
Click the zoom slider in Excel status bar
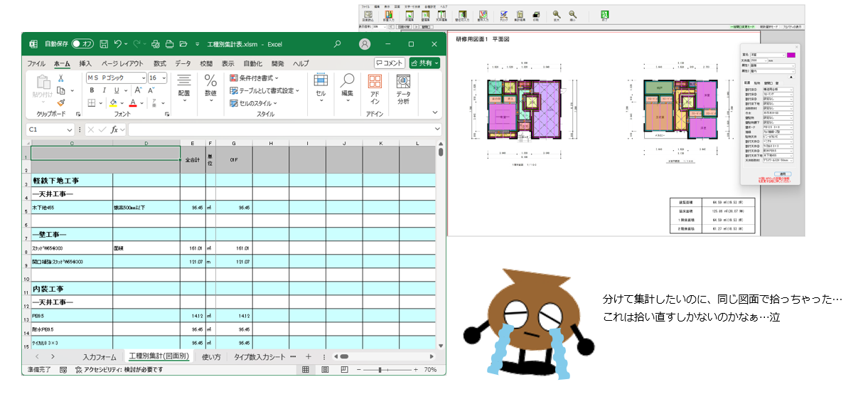[x=381, y=370]
